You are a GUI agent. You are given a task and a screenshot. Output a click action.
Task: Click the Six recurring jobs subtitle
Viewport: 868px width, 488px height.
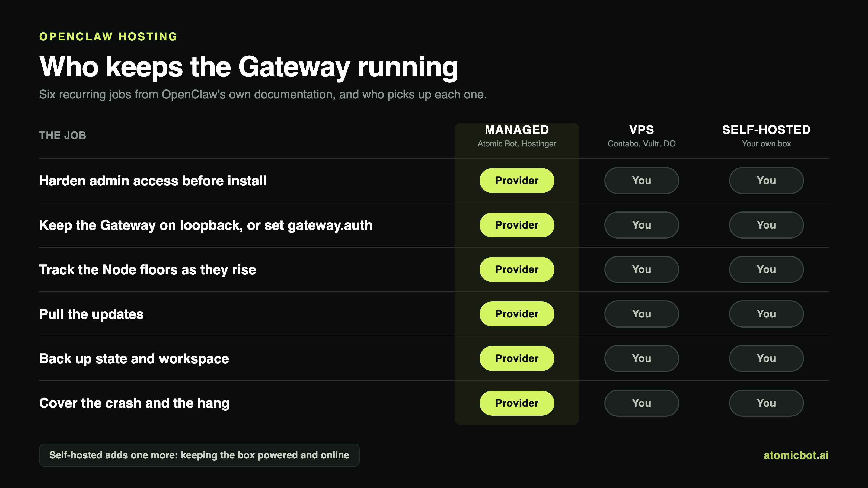point(263,94)
